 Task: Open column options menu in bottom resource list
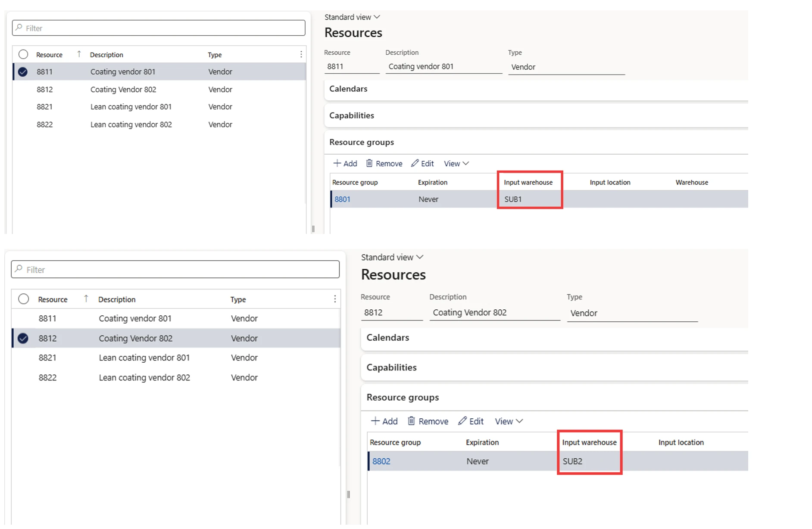click(335, 299)
